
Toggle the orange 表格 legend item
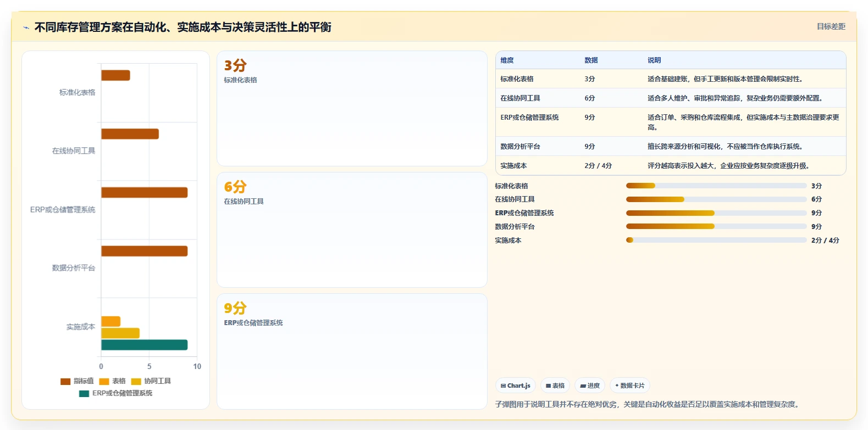[x=113, y=381]
